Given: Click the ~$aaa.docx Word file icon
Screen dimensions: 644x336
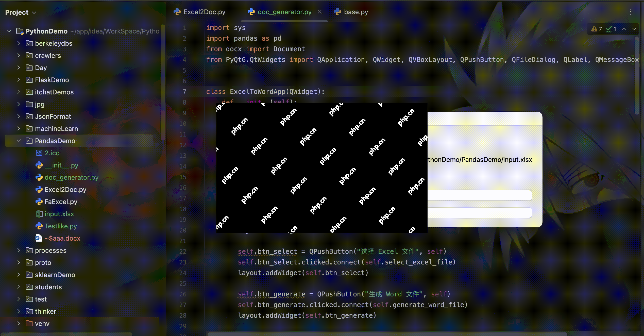Looking at the screenshot, I should click(x=39, y=238).
